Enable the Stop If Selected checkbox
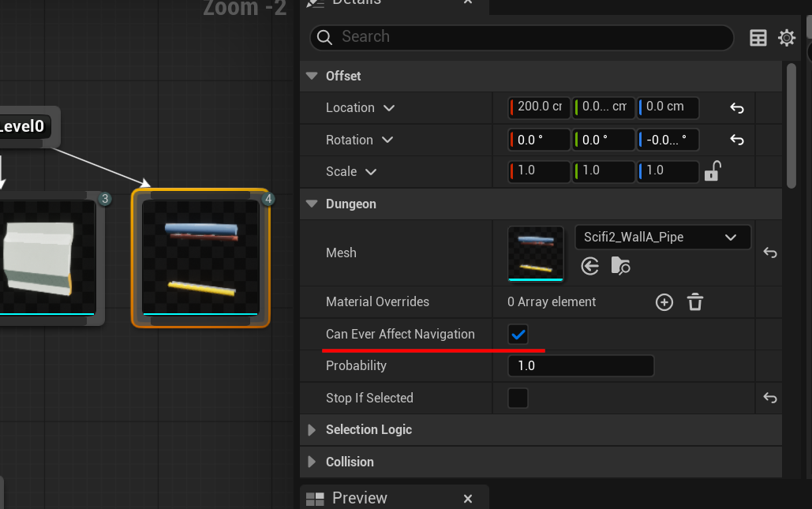 (518, 399)
